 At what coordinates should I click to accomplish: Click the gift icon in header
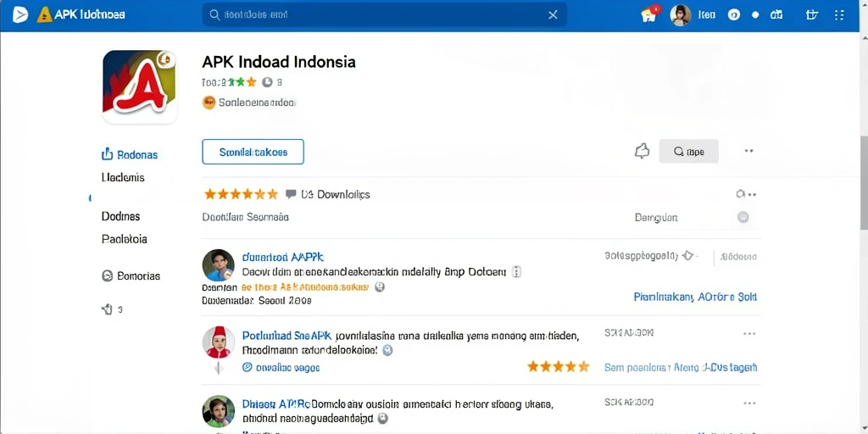[812, 15]
